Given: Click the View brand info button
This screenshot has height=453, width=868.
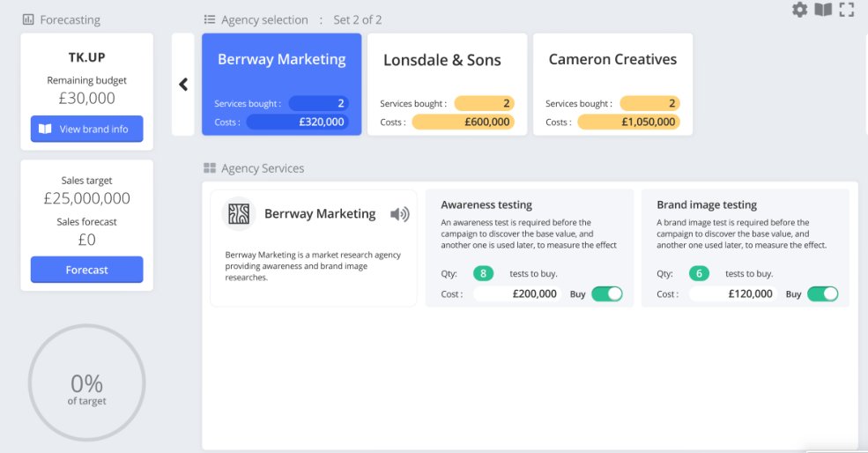Looking at the screenshot, I should [x=87, y=129].
